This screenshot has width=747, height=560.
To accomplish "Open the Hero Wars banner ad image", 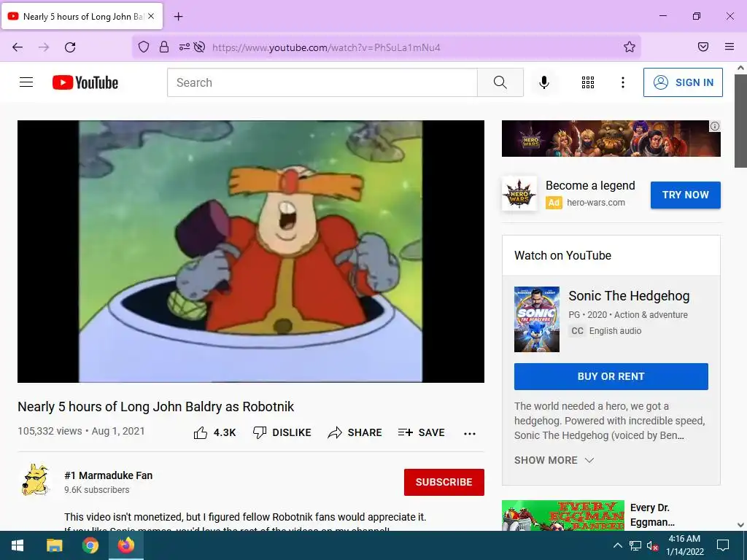I will 611,139.
